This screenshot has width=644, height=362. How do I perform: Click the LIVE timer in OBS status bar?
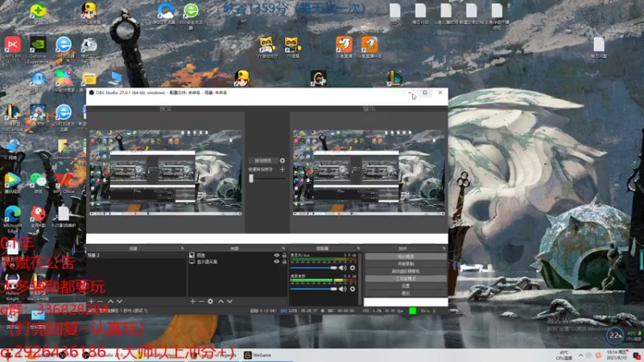tap(303, 311)
